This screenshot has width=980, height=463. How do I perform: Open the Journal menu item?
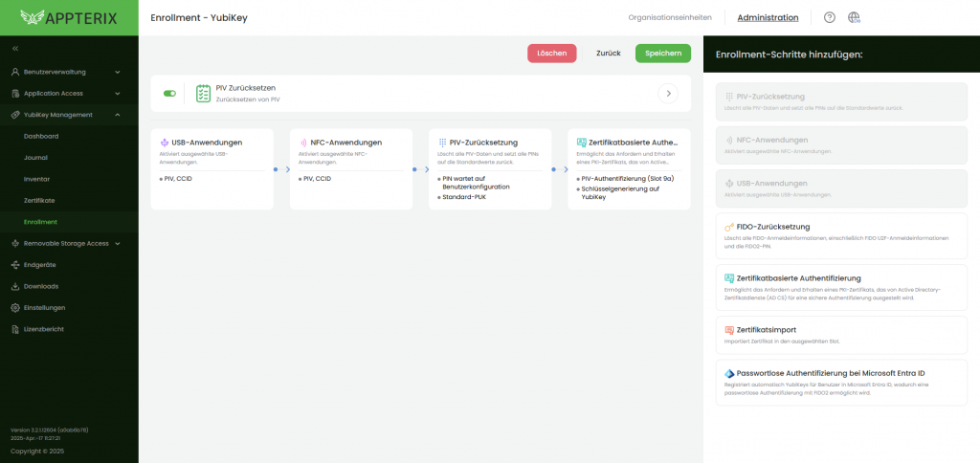pyautogui.click(x=35, y=157)
